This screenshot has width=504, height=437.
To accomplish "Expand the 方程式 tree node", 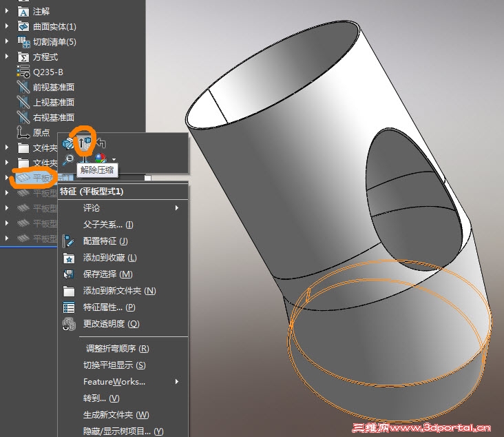I will 7,56.
